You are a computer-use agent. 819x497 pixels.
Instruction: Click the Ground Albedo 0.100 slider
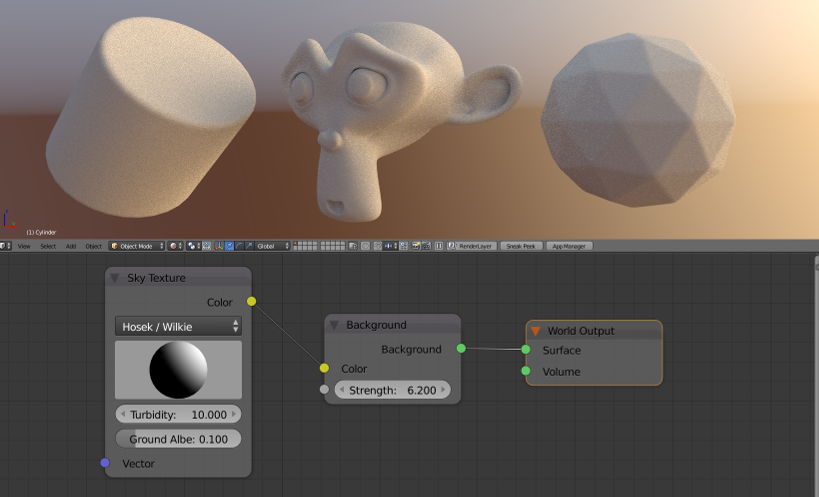point(178,439)
